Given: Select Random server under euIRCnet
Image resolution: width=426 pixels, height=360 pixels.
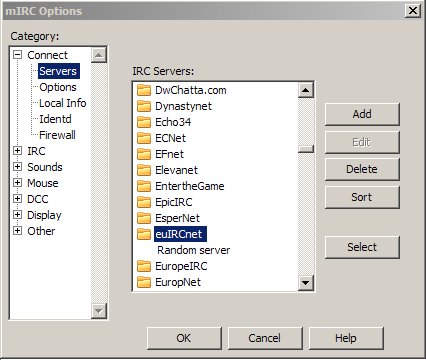Looking at the screenshot, I should [x=193, y=250].
